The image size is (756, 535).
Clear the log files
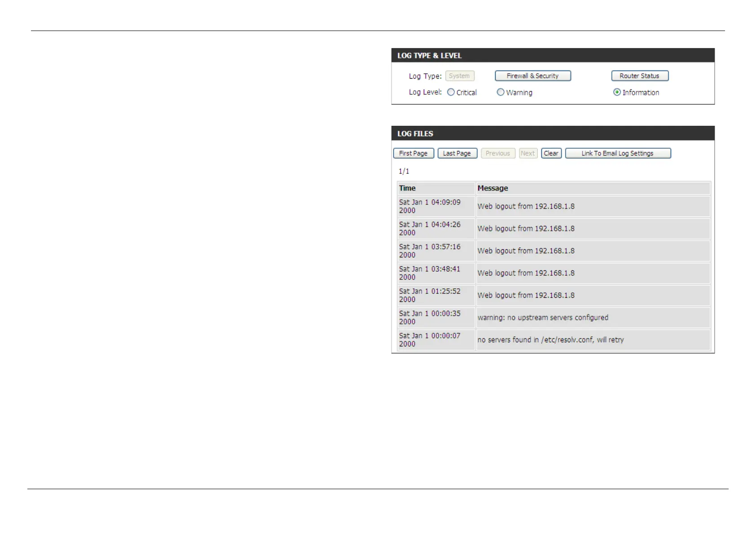point(551,153)
